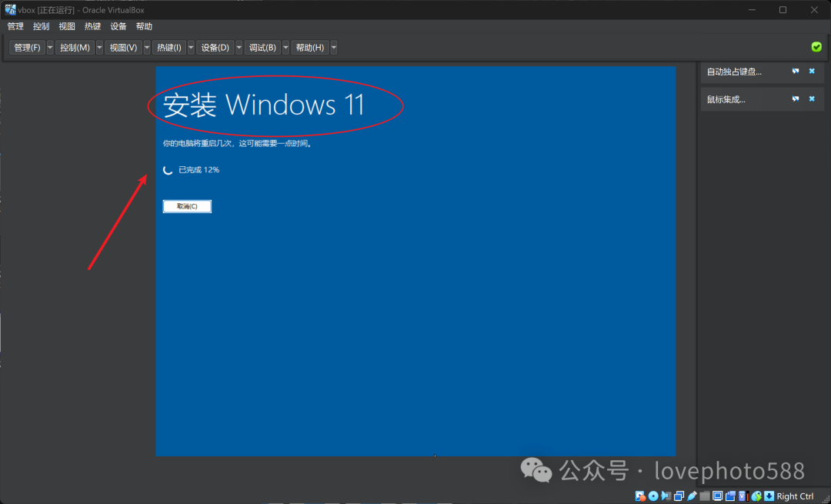Screen dimensions: 831x504
Task: Expand the dropdown arrow next to 调试(B)
Action: 285,47
